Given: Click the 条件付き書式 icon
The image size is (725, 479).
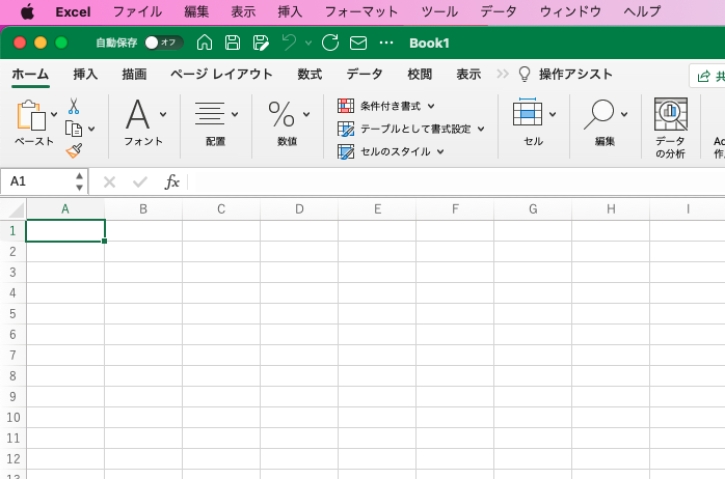Looking at the screenshot, I should click(x=345, y=106).
